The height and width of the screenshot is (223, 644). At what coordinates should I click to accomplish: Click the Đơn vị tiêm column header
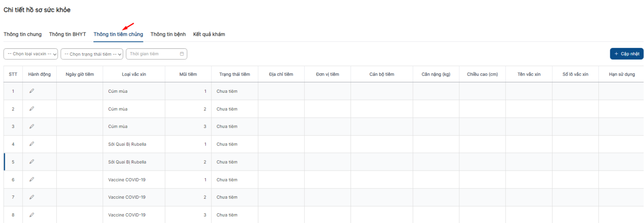(x=328, y=74)
